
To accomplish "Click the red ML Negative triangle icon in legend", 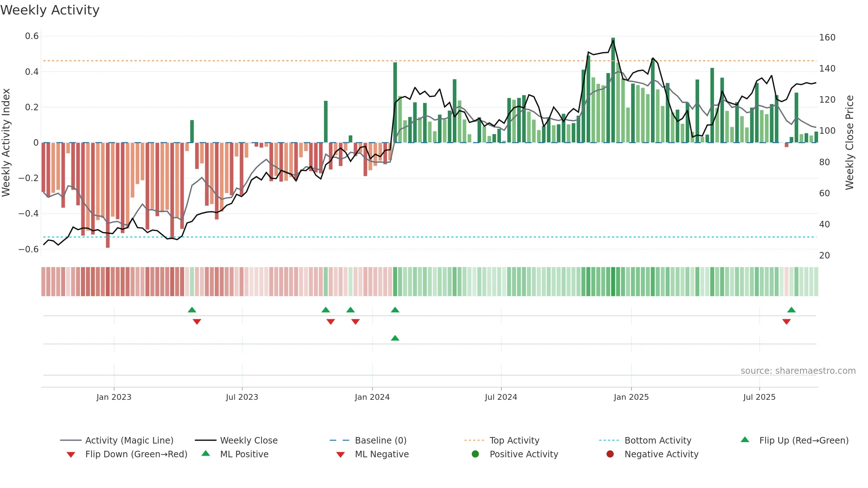I will click(x=340, y=455).
